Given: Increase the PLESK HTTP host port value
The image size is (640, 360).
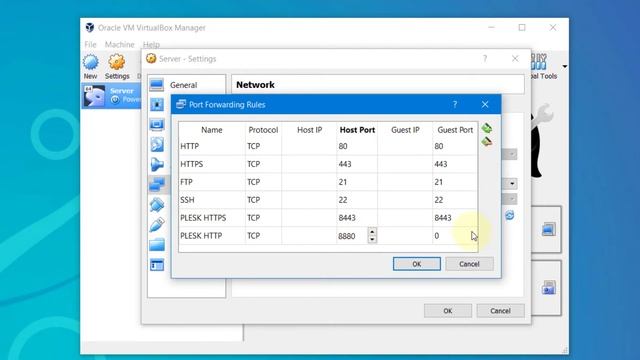Looking at the screenshot, I should (x=372, y=231).
